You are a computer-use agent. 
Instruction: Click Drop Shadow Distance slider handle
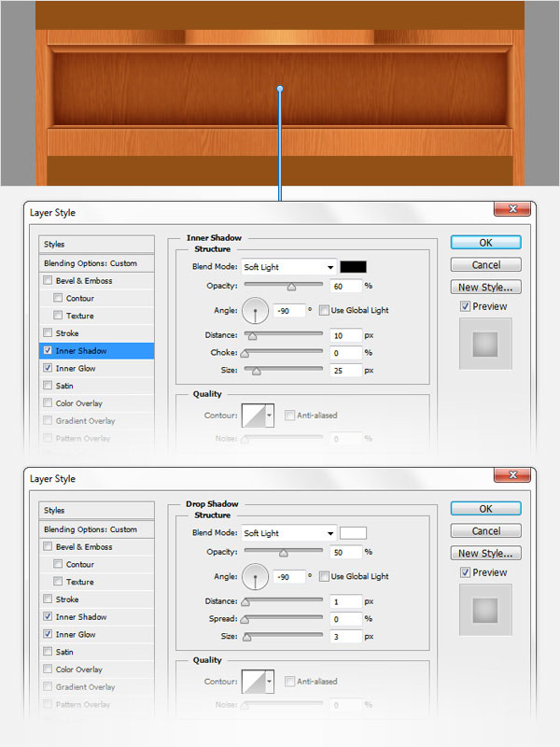(245, 602)
